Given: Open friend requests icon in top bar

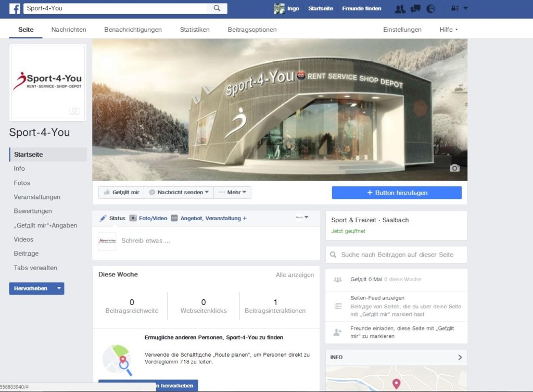Looking at the screenshot, I should pos(400,8).
